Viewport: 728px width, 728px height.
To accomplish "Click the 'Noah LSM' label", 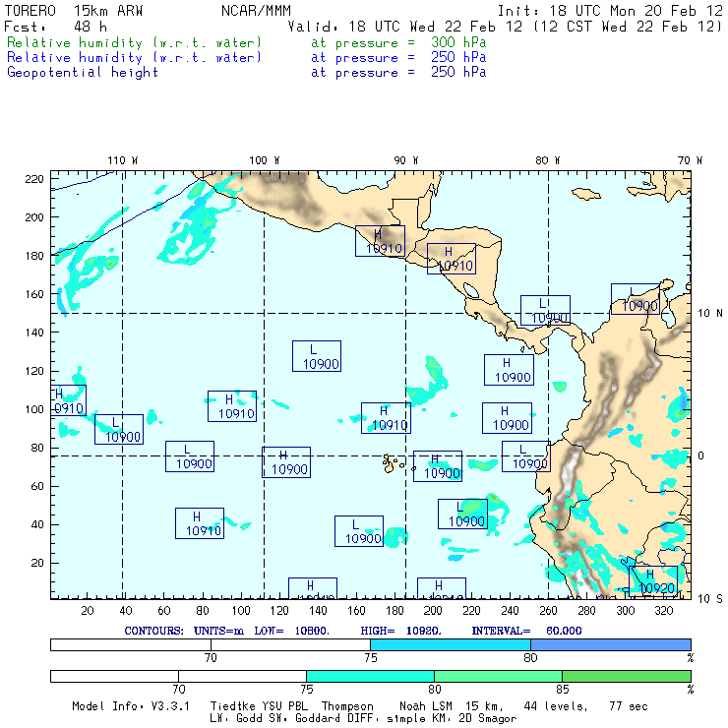I will 426,706.
